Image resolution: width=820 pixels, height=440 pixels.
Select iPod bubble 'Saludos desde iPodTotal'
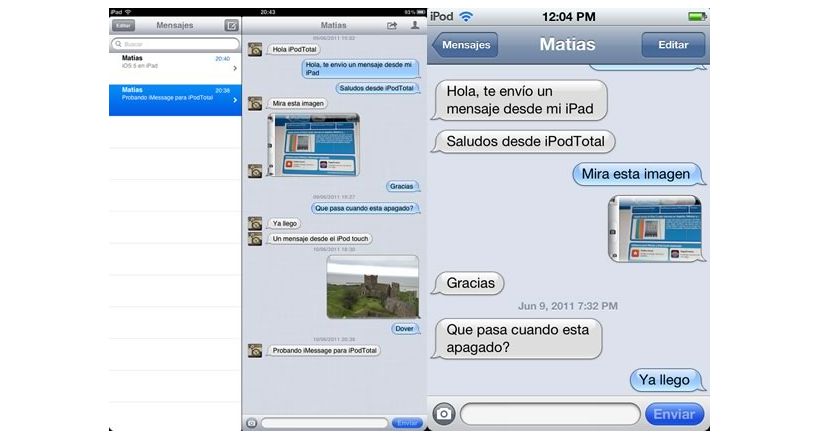click(523, 141)
